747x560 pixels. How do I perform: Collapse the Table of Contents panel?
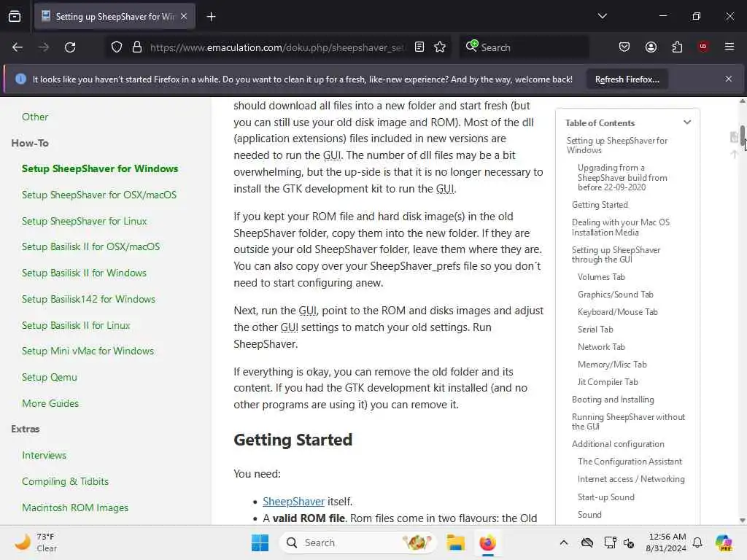687,122
